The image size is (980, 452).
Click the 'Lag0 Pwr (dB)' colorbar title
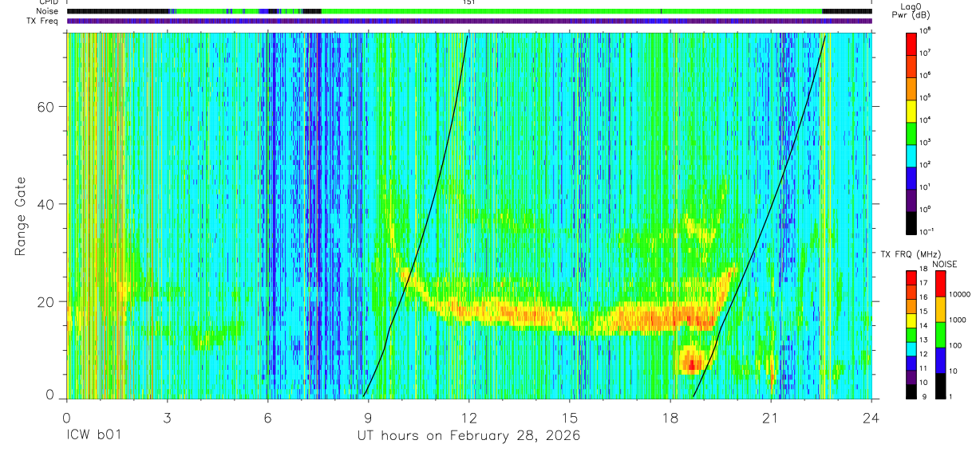tap(911, 10)
